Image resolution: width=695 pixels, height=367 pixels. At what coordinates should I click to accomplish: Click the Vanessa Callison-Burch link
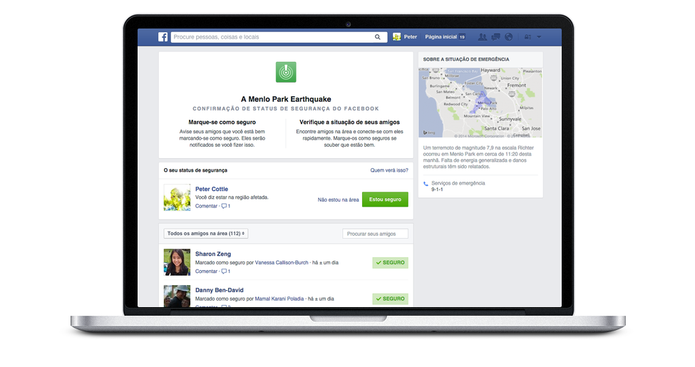[x=281, y=262]
